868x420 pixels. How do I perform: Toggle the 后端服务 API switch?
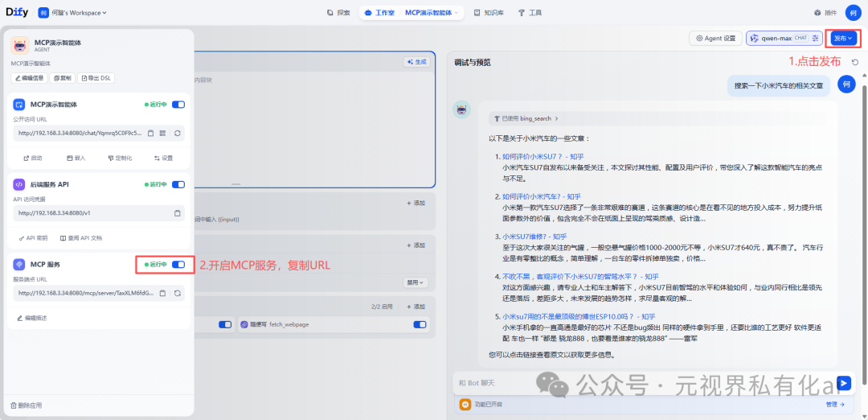coord(178,184)
